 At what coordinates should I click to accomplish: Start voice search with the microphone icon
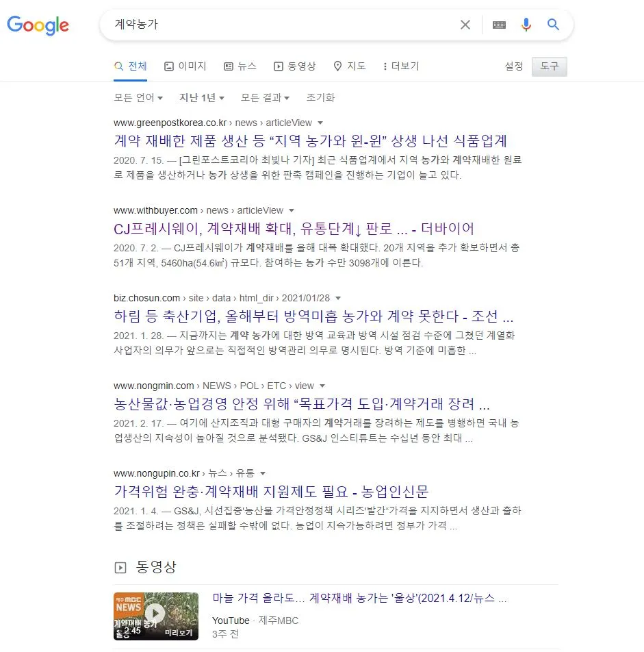point(526,25)
